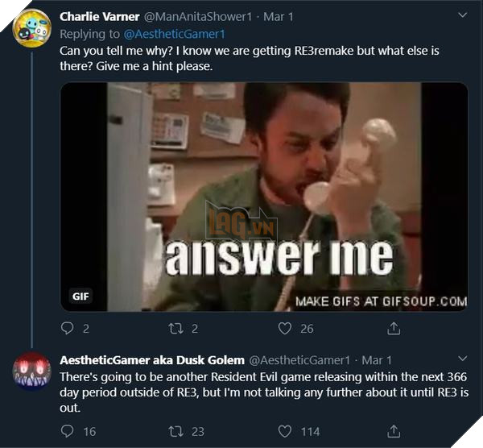
Task: Click the GIF badge on the image
Action: pos(80,296)
